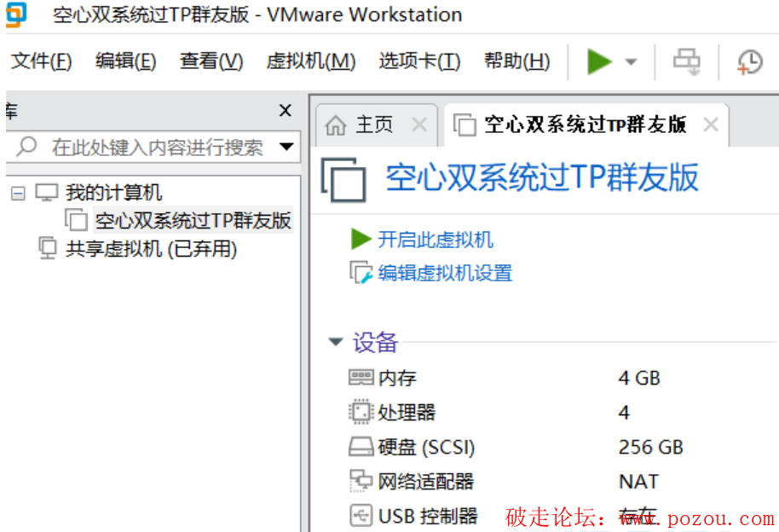This screenshot has width=779, height=532.
Task: Click the settings wrench icon for 编辑虚拟机设置
Action: tap(361, 273)
